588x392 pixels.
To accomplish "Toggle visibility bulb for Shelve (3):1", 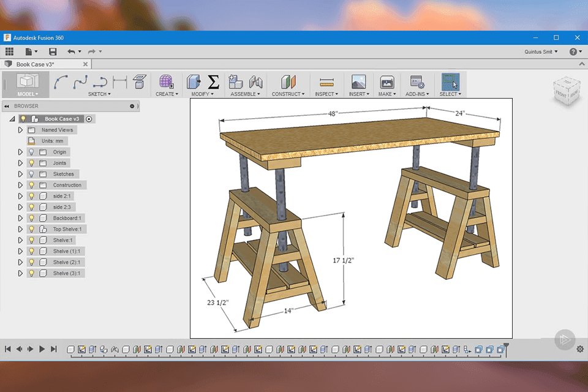I will point(31,273).
